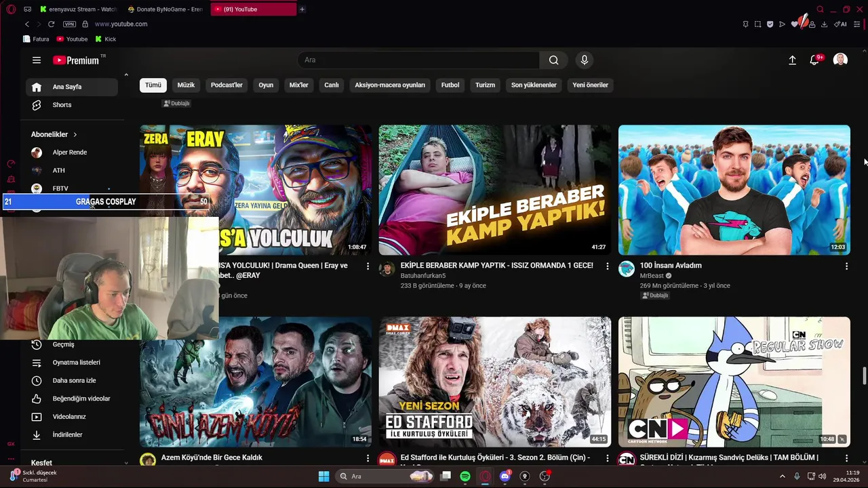Click the YouTube search input field

click(418, 60)
